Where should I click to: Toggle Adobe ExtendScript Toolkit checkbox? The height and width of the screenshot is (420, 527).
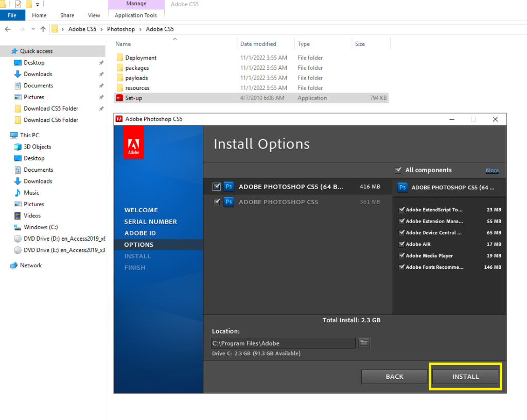click(401, 210)
